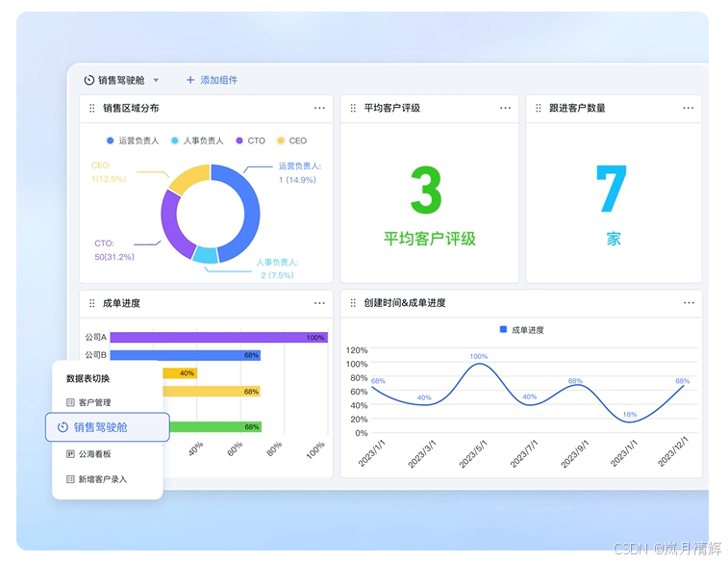This screenshot has height=562, width=728.
Task: Click the clock icon next to 销售驾驶舱 title
Action: [x=88, y=80]
